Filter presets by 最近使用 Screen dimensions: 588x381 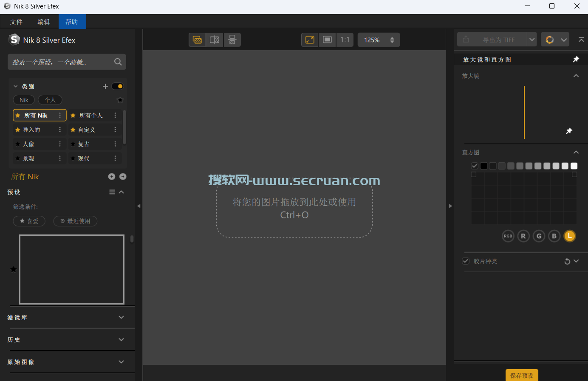pyautogui.click(x=75, y=221)
